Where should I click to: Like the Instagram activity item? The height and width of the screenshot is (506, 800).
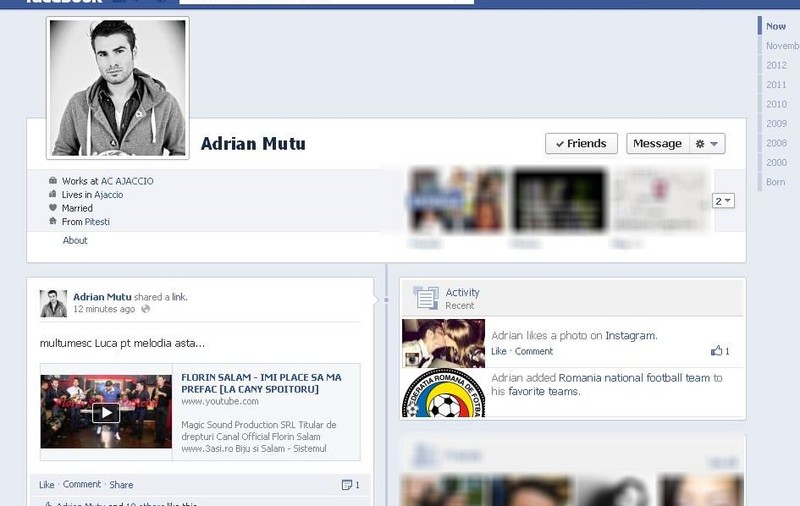(x=498, y=351)
